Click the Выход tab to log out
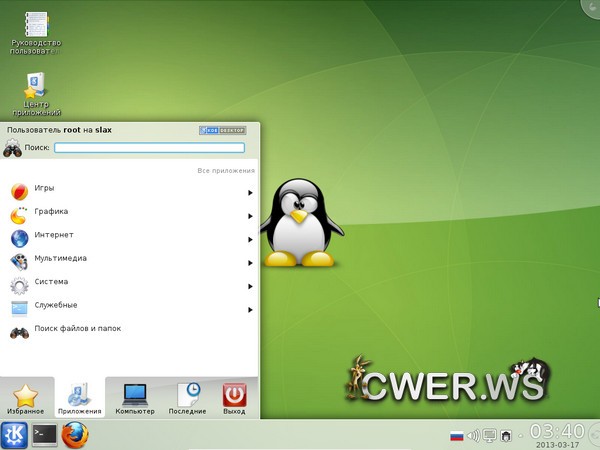 [234, 398]
